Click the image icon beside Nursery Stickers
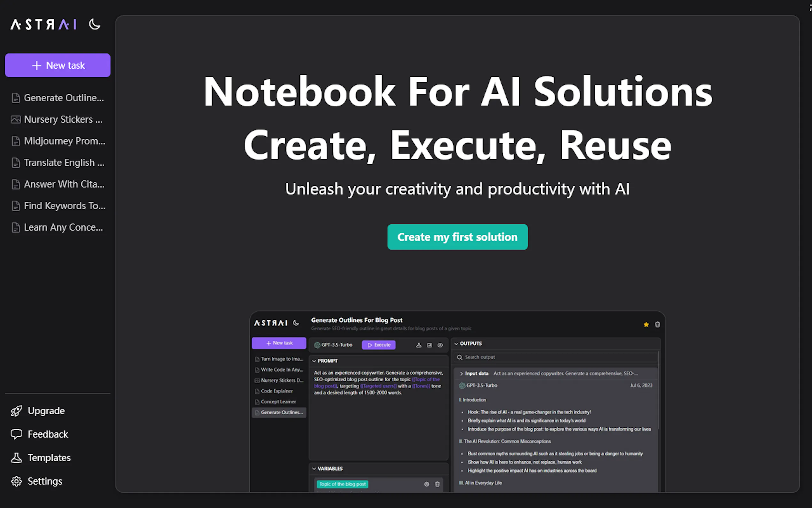Screen dimensions: 812x508 [15, 120]
